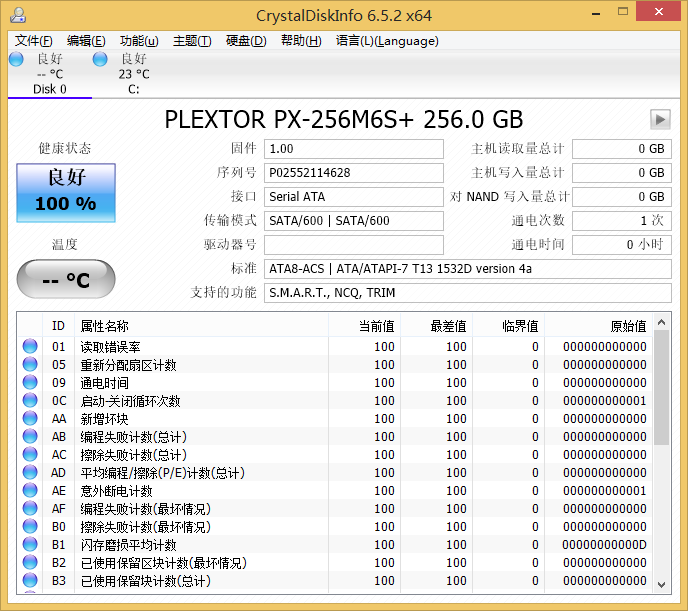This screenshot has height=611, width=688.
Task: Click the 固件 firmware field showing 1.00
Action: click(x=354, y=149)
